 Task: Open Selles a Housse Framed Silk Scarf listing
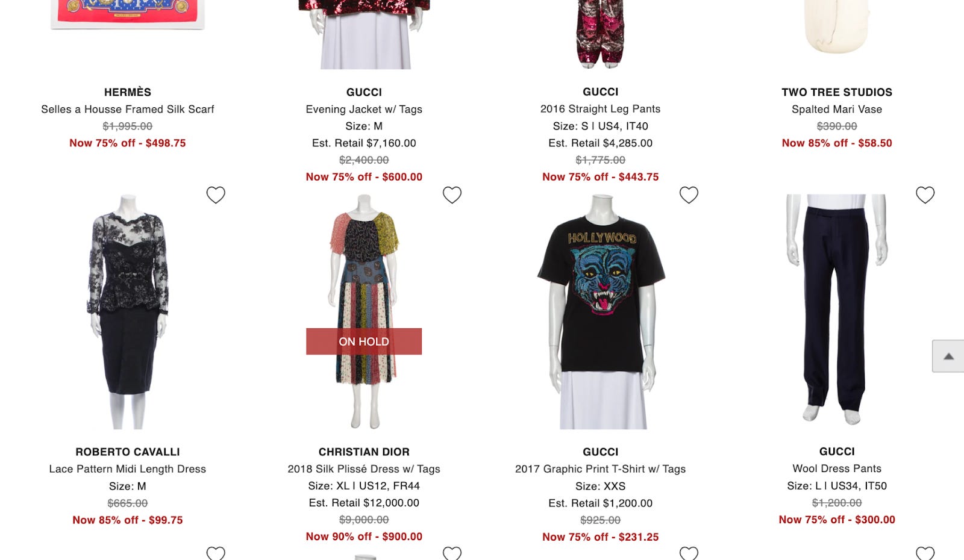(x=128, y=109)
